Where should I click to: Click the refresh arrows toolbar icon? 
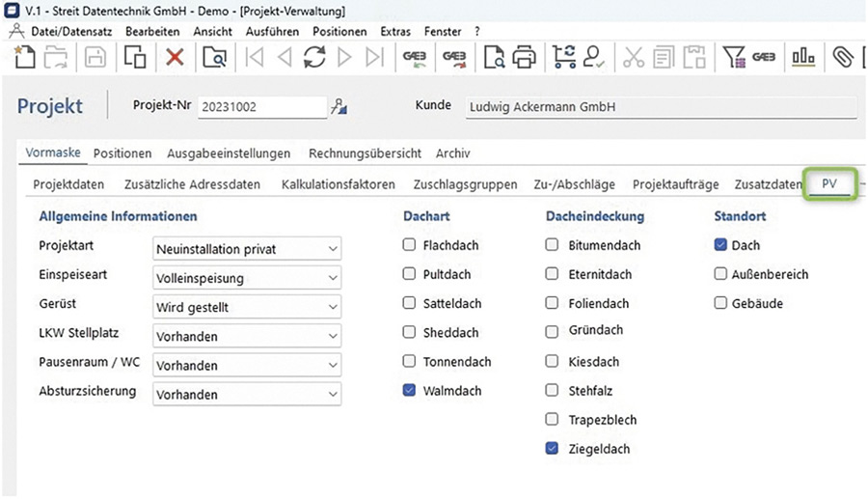[x=314, y=58]
